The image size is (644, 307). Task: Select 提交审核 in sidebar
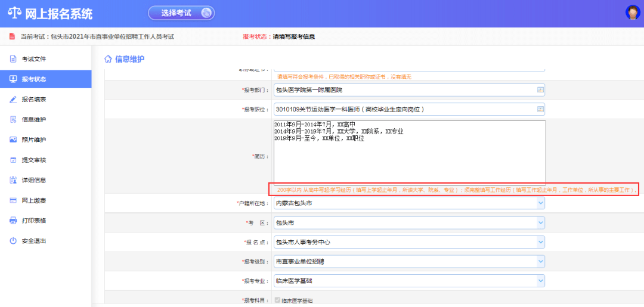[45, 160]
